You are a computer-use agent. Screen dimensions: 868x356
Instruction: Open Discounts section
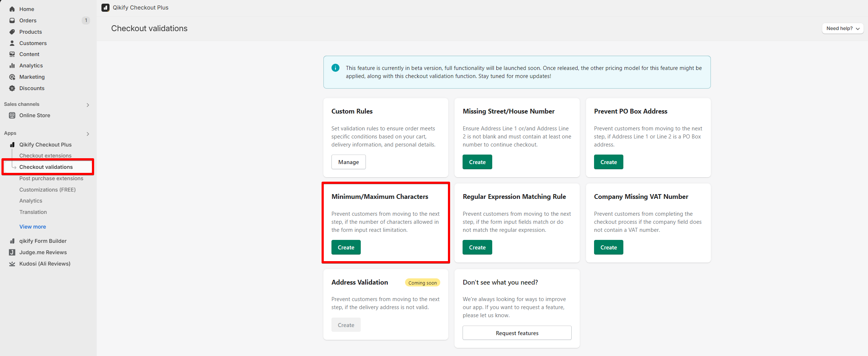32,88
